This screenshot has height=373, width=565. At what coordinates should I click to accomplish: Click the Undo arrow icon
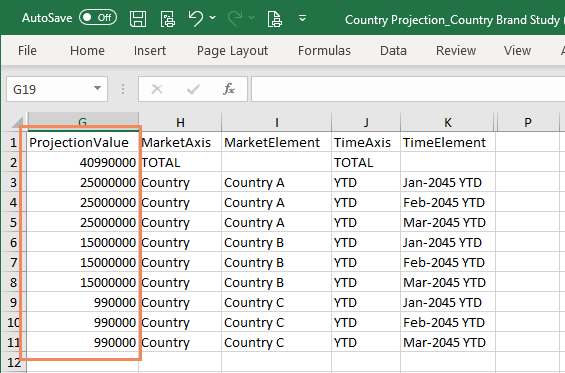(196, 18)
